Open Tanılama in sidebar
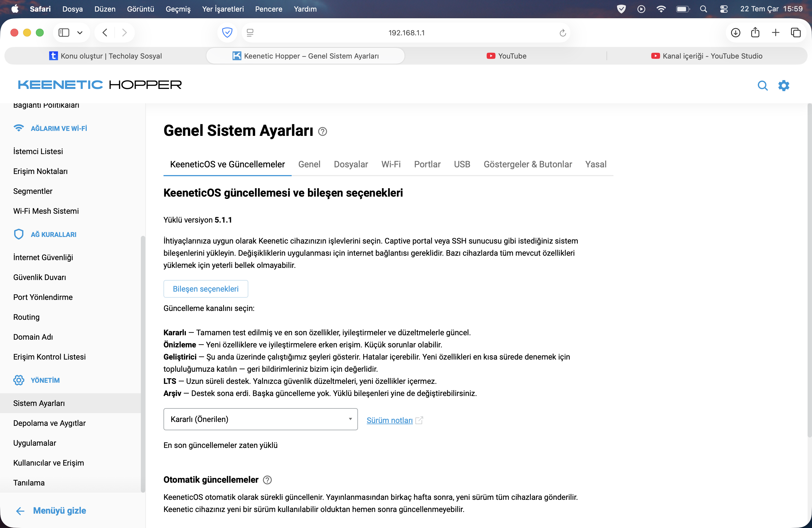 pos(29,483)
